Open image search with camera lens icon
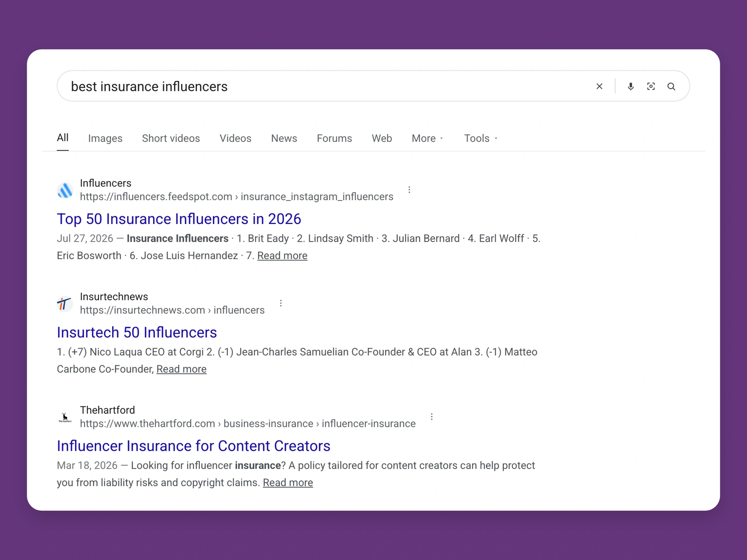 pyautogui.click(x=651, y=86)
